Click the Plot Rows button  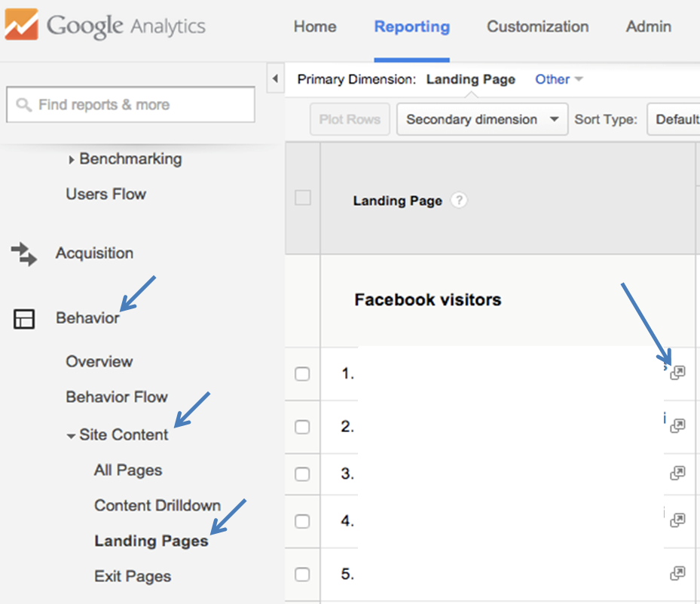(x=350, y=119)
